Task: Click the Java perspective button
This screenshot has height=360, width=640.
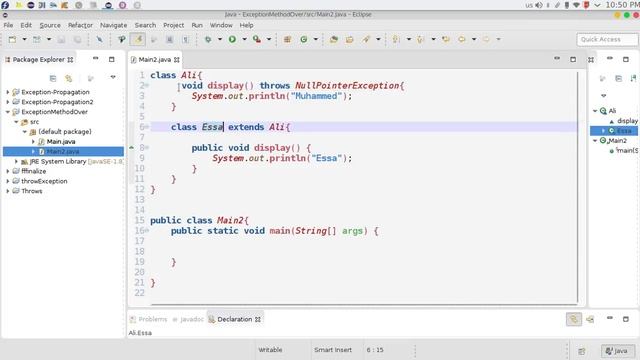Action: pyautogui.click(x=617, y=351)
